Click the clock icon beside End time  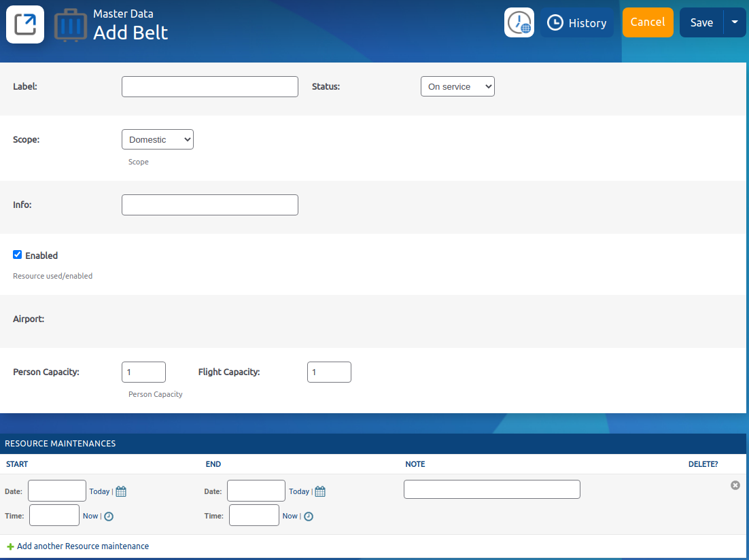(x=309, y=517)
